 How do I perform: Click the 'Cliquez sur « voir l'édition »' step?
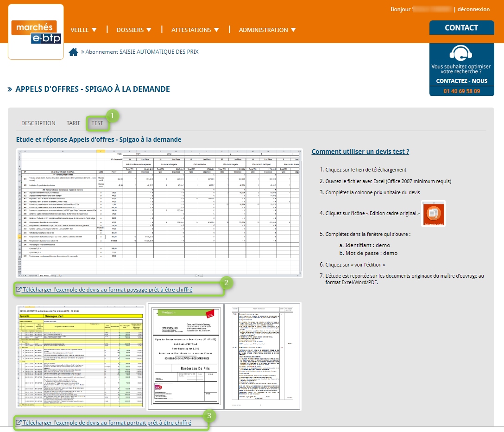pyautogui.click(x=355, y=265)
